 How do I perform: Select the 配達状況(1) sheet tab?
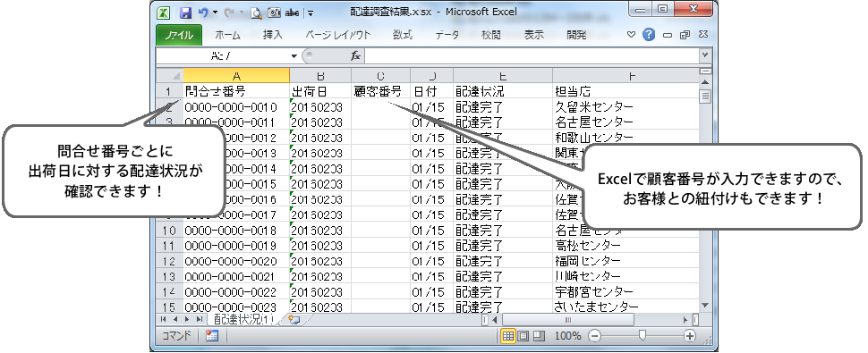(x=244, y=320)
